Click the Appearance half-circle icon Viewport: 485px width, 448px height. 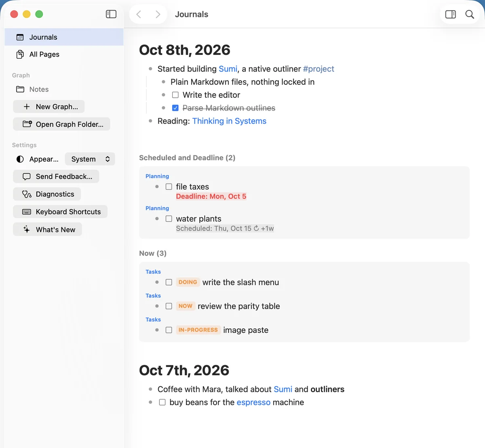[20, 159]
